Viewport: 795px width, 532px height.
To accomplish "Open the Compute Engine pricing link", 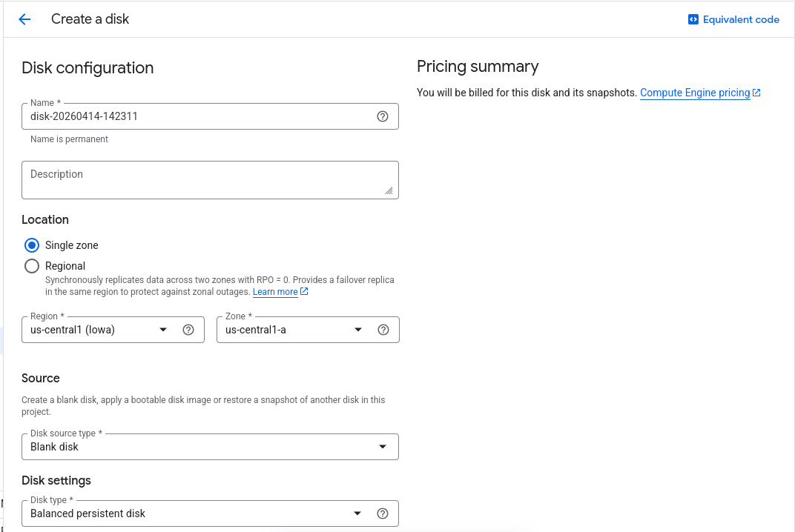I will click(694, 93).
